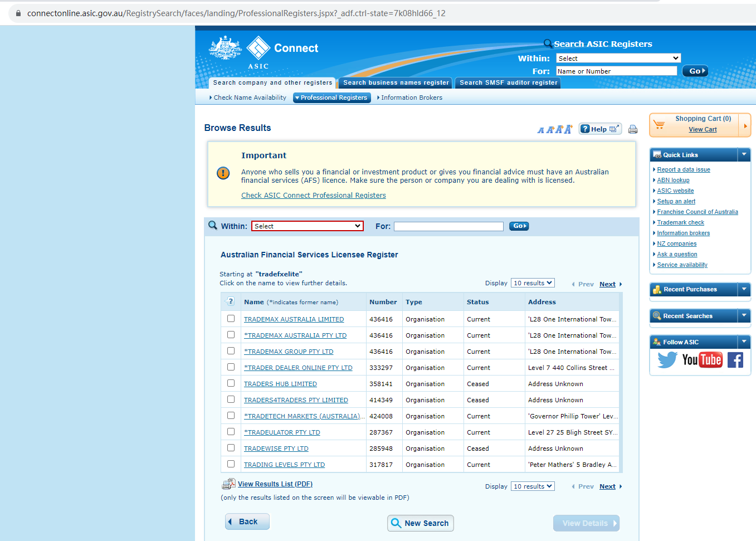Tick checkbox for *TRADEULATOR PTY LTD
Screen dimensions: 756x541
[x=231, y=432]
